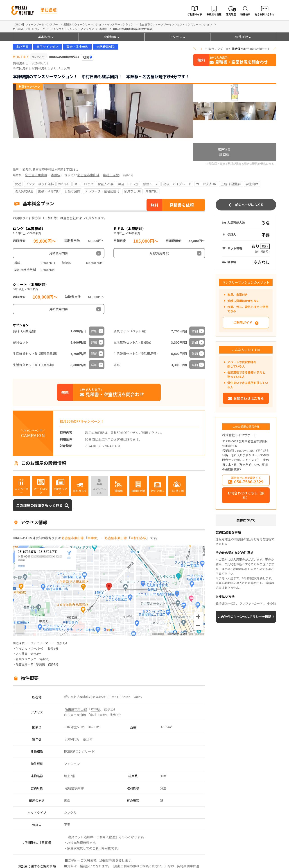Expand 詳細 for 寝具セット（ベッド用） option
This screenshot has height=868, width=289.
tap(197, 331)
